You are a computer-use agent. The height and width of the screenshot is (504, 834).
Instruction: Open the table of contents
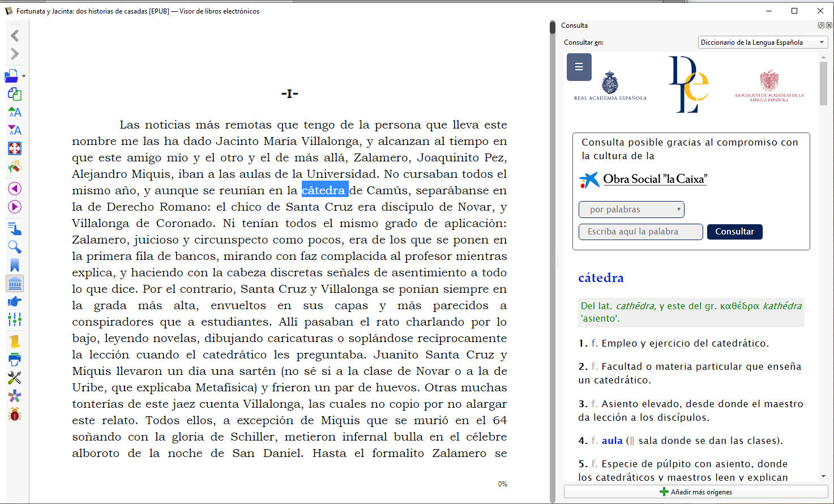coord(15,229)
